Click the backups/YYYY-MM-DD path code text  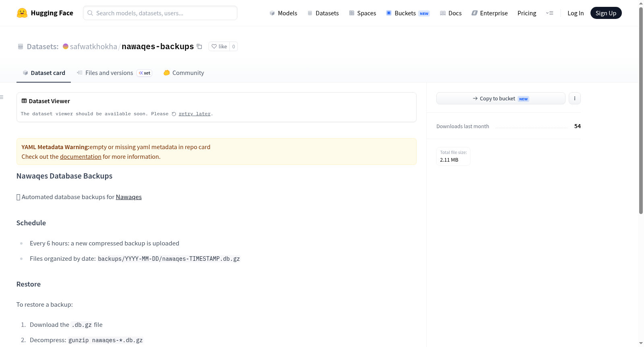pyautogui.click(x=169, y=259)
